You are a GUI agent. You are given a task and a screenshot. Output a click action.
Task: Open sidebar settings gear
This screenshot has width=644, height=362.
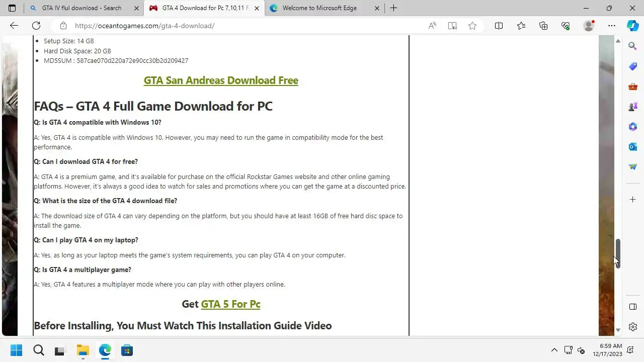click(633, 327)
